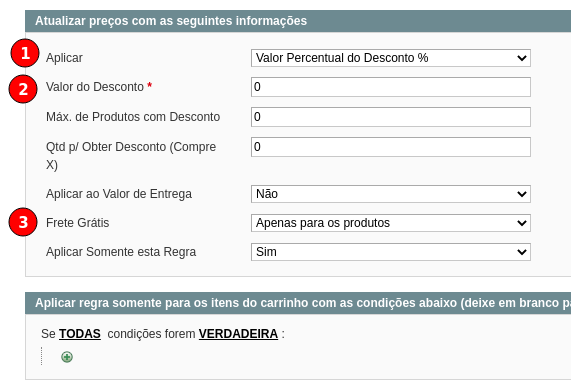Click the Frete Grátis label
Viewport: 571px width, 390px height.
pos(78,222)
